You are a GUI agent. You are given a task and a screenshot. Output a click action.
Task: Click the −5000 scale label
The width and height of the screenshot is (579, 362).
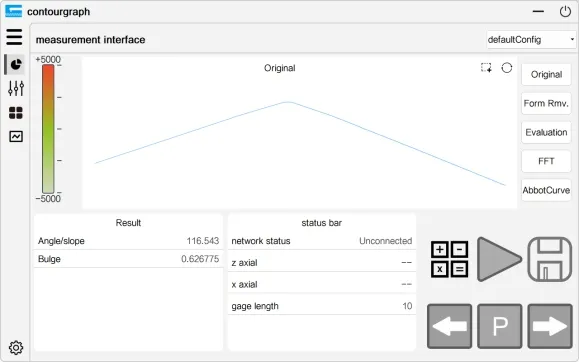point(48,199)
